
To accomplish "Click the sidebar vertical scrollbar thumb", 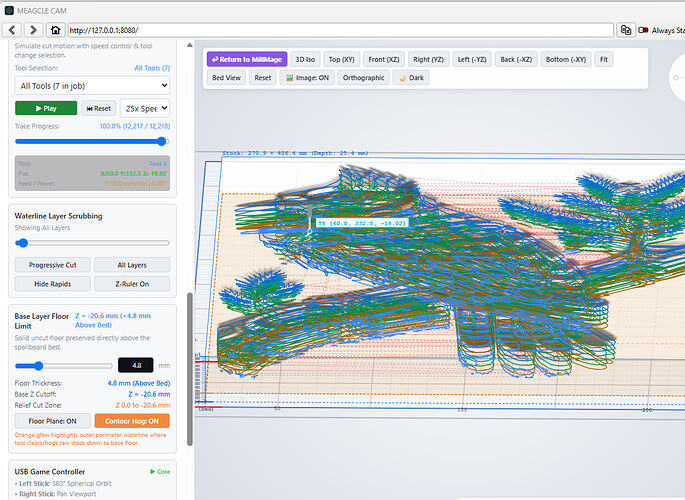I will coord(190,369).
